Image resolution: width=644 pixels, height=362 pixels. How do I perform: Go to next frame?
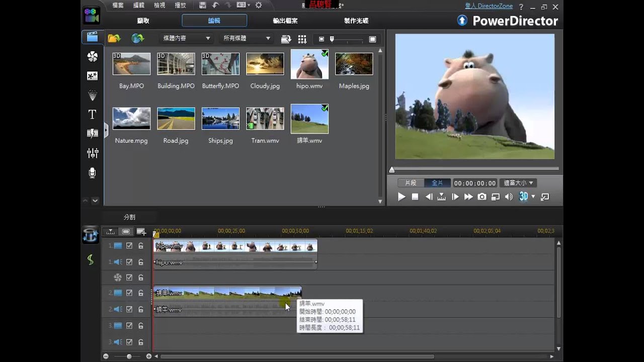point(455,197)
